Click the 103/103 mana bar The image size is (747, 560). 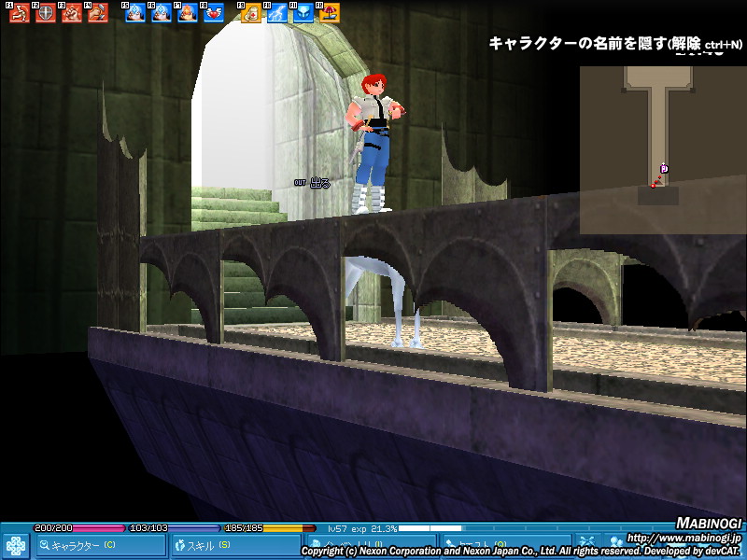[x=175, y=528]
